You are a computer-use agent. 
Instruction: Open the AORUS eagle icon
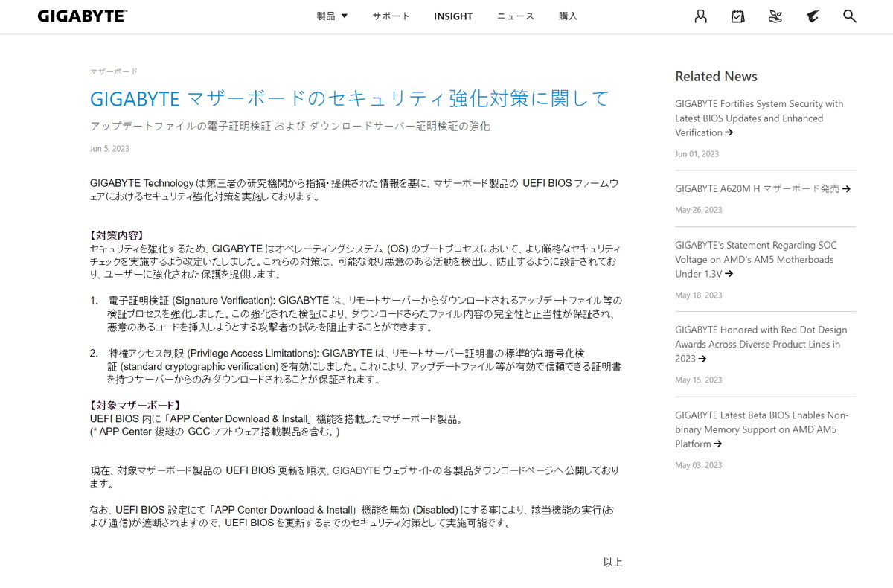click(x=813, y=16)
